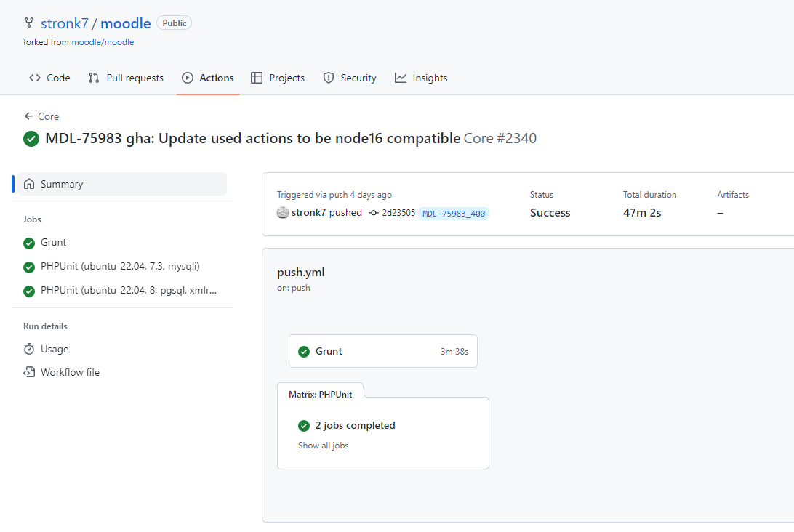Click the Public visibility badge
Image resolution: width=794 pixels, height=532 pixels.
[x=175, y=23]
